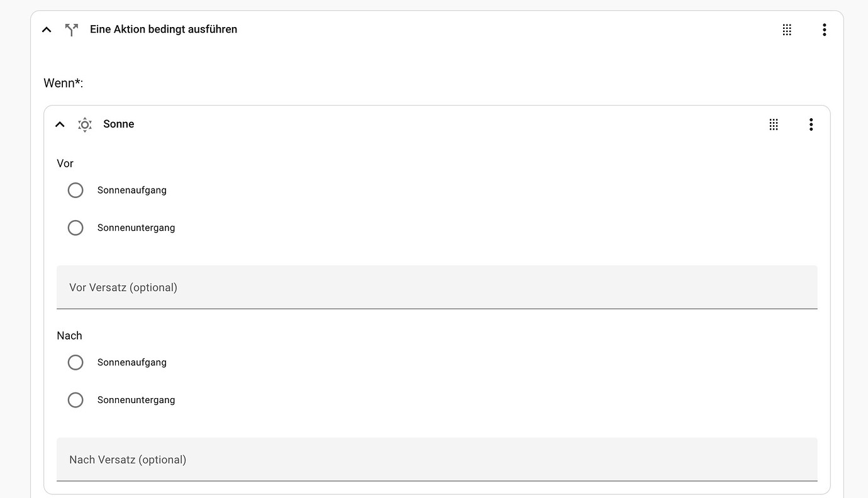Viewport: 868px width, 498px height.
Task: Click the 'Sonnenaufgang' label text under Vor
Action: (x=132, y=190)
